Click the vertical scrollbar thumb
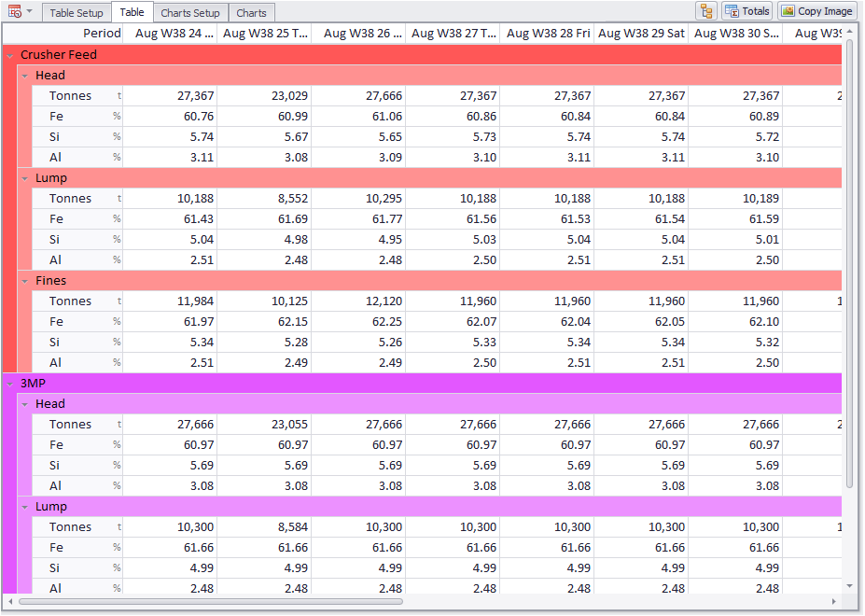 point(849,263)
